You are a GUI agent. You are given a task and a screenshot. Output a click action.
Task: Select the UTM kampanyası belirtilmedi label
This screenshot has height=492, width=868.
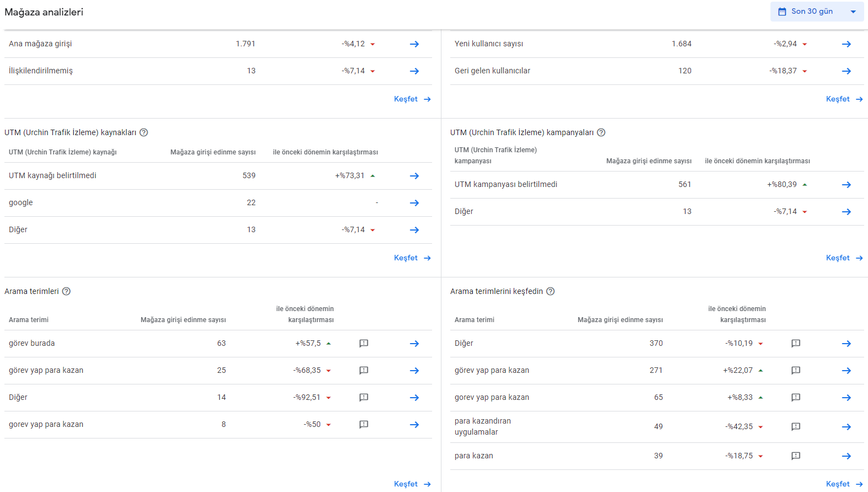pos(506,184)
